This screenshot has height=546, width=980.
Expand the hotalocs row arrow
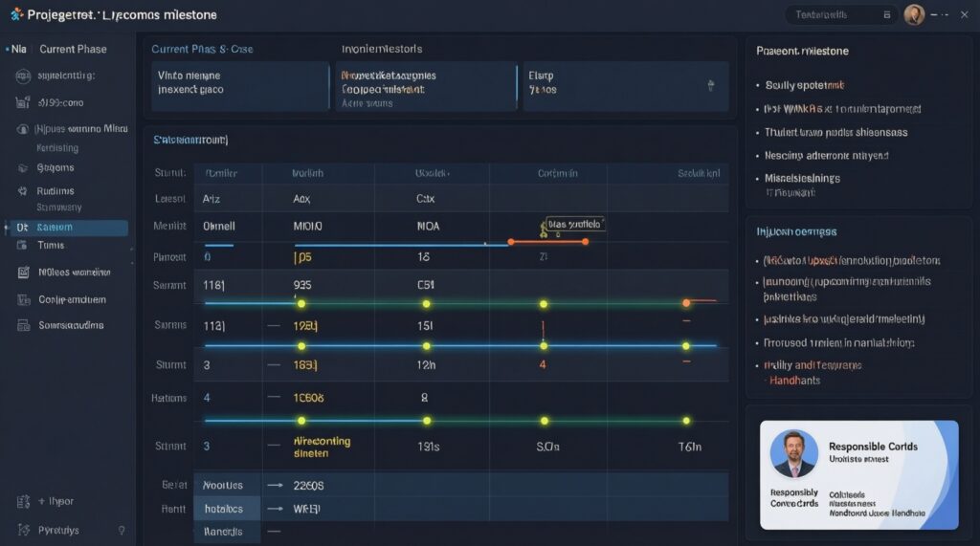click(x=275, y=509)
